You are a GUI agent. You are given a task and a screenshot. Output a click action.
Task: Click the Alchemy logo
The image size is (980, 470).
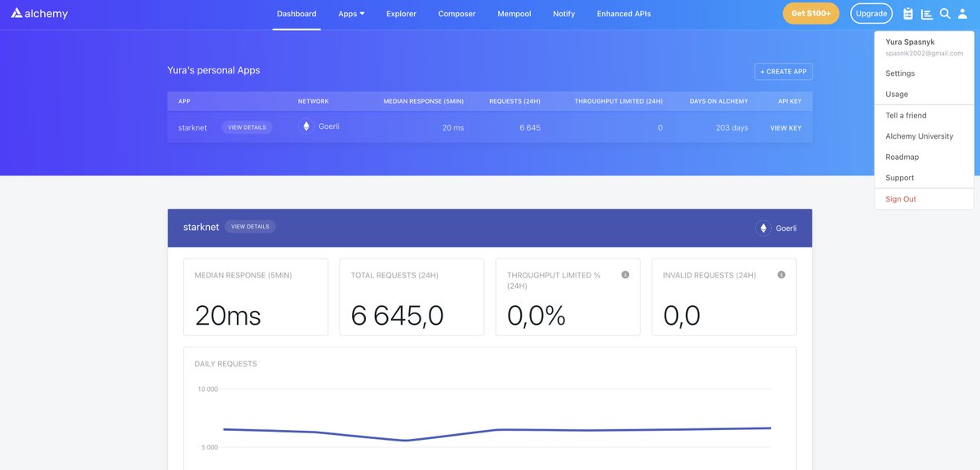coord(39,14)
